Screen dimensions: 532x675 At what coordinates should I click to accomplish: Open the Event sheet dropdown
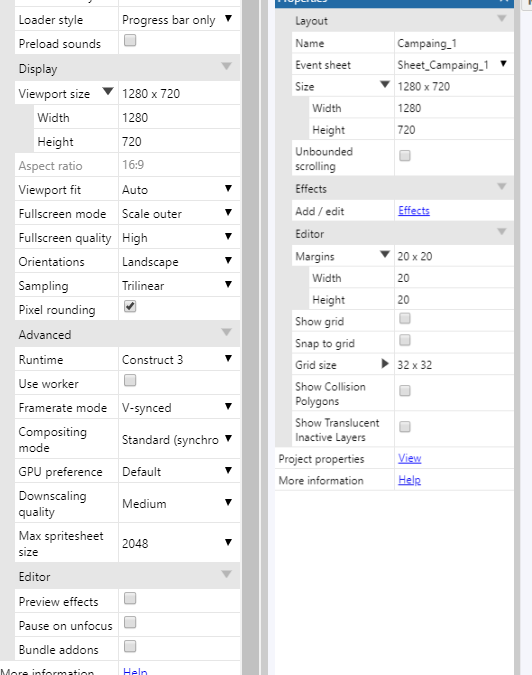[x=454, y=65]
